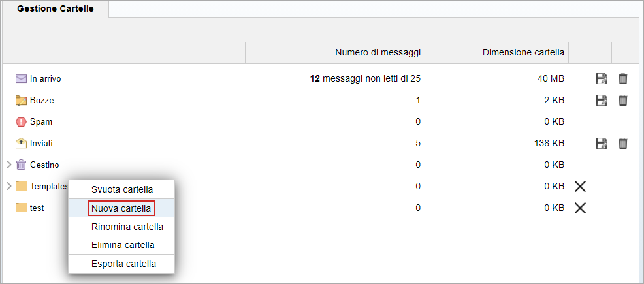Image resolution: width=644 pixels, height=284 pixels.
Task: Select the In arrivo folder
Action: [45, 79]
